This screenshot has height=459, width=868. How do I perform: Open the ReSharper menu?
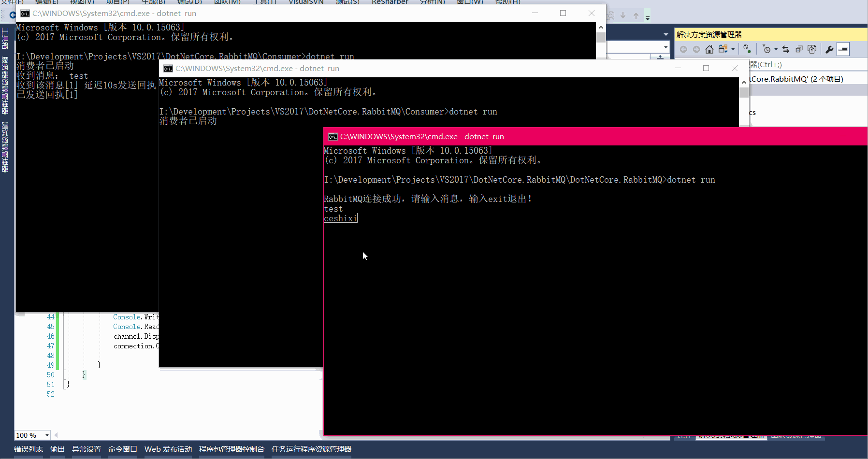(x=390, y=2)
